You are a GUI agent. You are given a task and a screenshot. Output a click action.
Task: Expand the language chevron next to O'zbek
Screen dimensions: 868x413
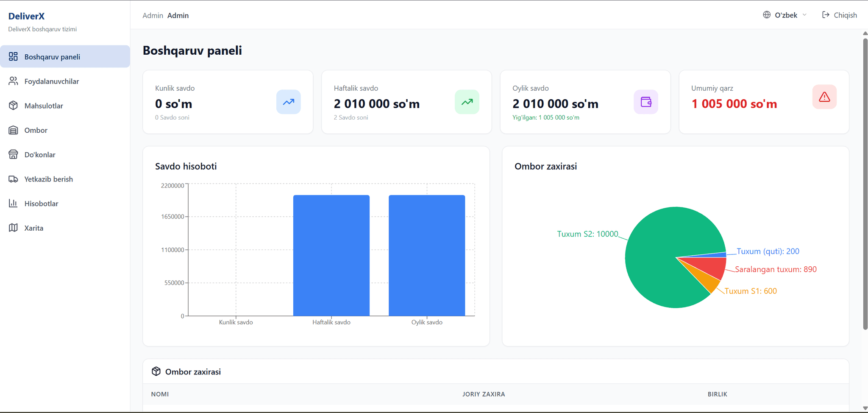(x=804, y=15)
